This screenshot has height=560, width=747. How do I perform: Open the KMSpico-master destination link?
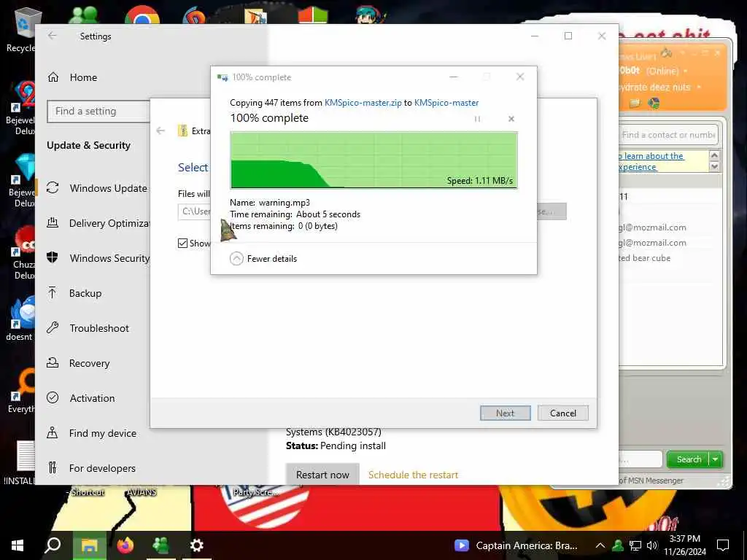click(x=446, y=103)
